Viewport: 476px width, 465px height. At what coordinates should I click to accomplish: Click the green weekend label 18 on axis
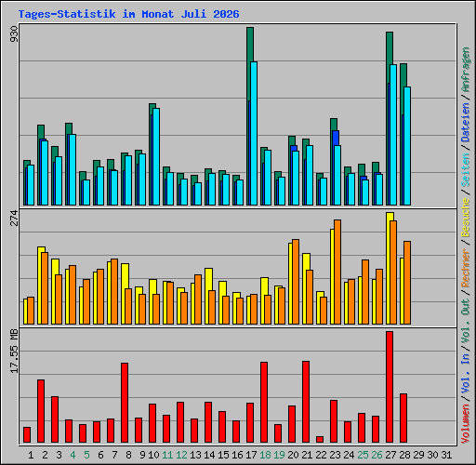(x=265, y=455)
